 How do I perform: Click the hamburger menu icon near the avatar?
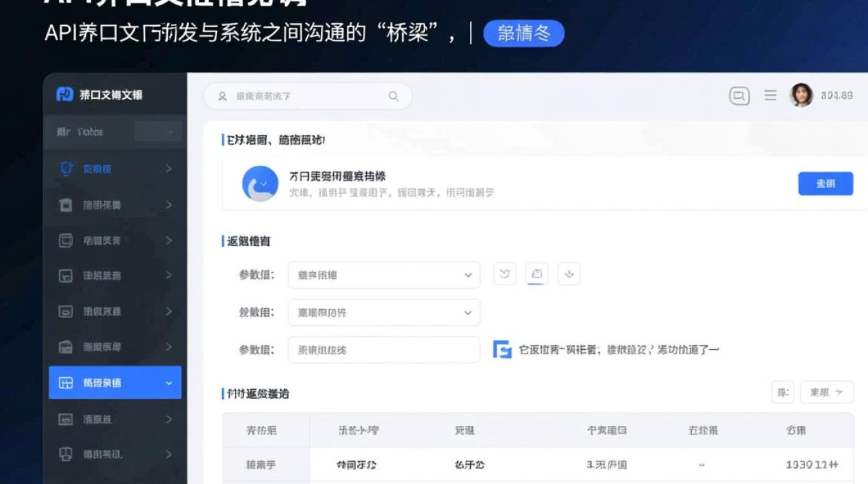click(770, 96)
